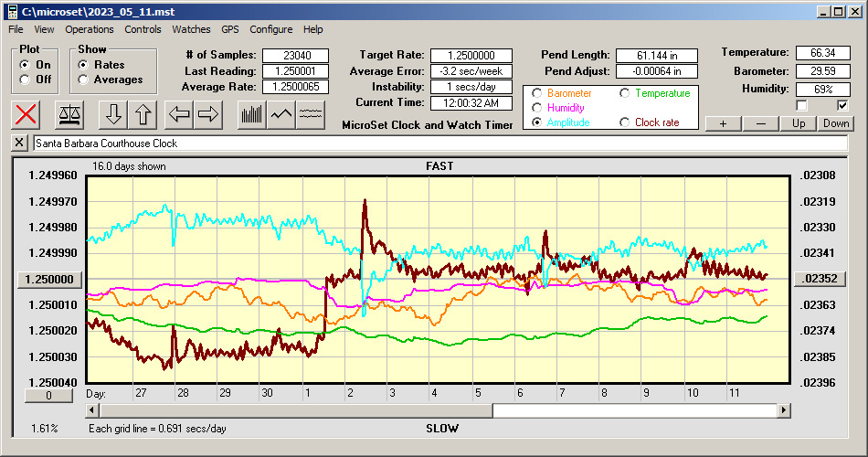
Task: Click the minus (–) button
Action: point(760,123)
